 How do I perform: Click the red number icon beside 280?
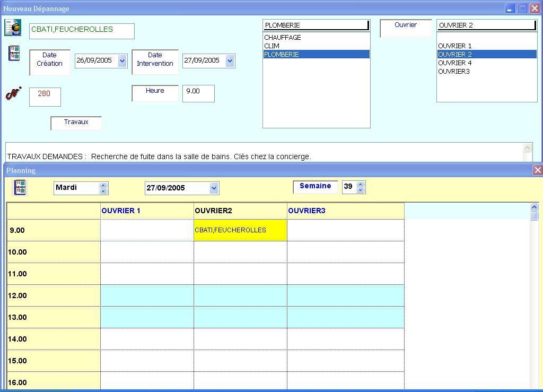click(13, 94)
